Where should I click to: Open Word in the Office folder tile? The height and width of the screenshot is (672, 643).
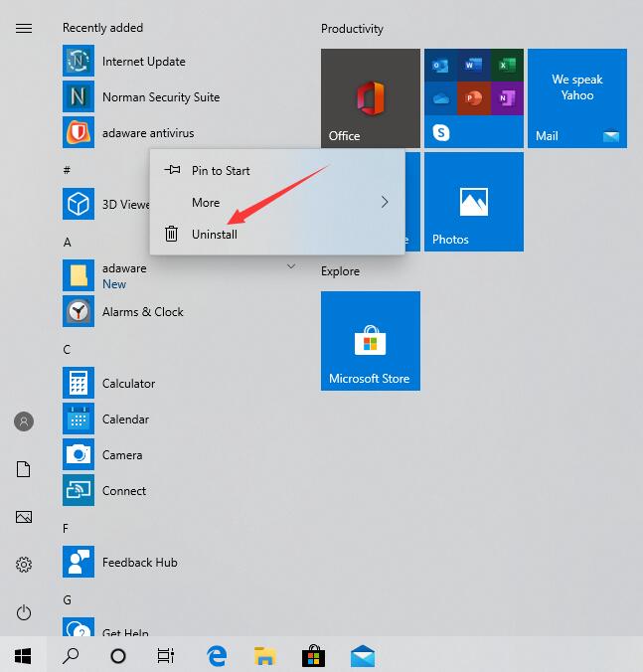point(474,66)
